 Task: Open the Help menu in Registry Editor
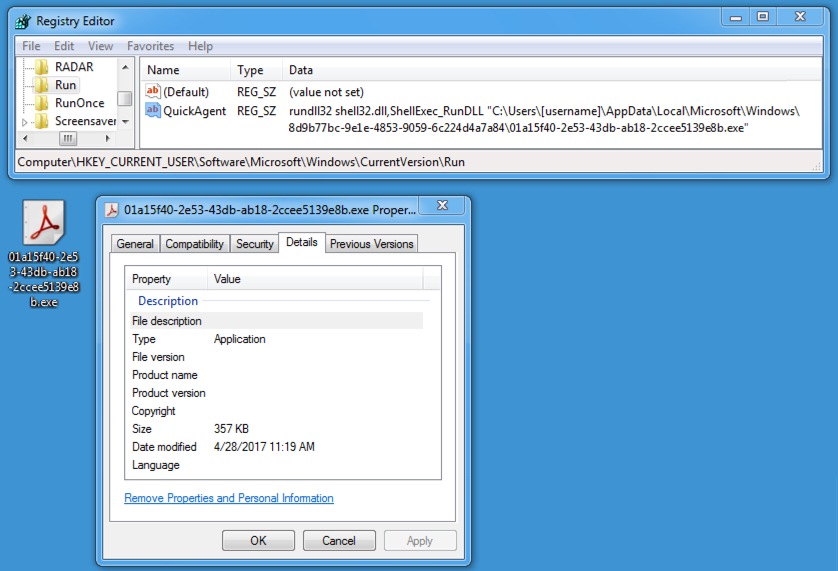[200, 46]
